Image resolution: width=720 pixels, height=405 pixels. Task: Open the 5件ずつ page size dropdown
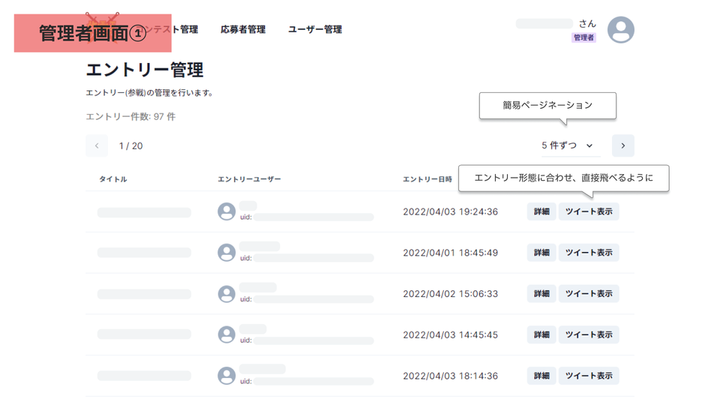tap(567, 146)
